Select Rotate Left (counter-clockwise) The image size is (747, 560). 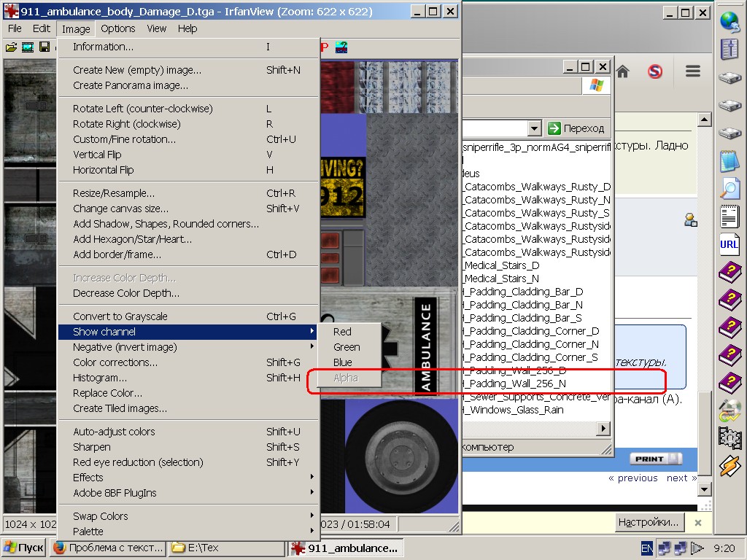[x=189, y=109]
